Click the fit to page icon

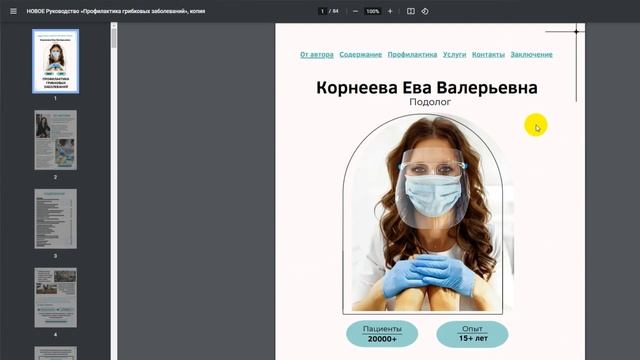click(x=411, y=11)
